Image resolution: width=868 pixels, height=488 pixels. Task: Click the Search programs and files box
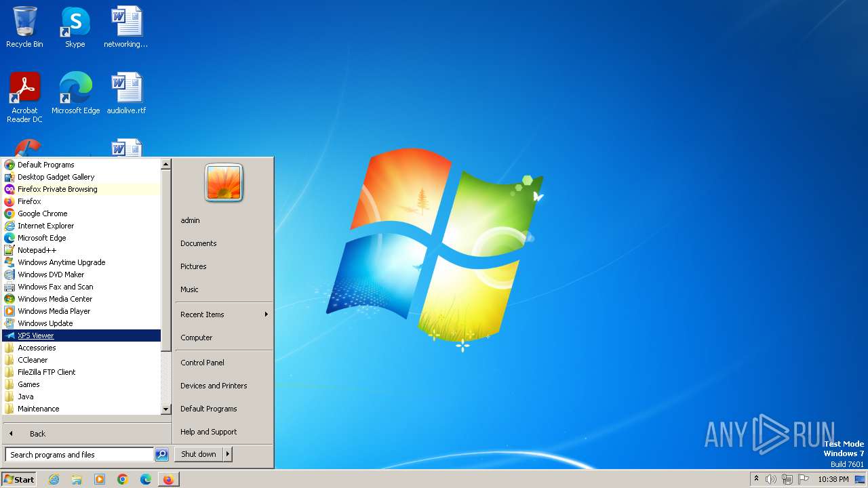click(79, 455)
